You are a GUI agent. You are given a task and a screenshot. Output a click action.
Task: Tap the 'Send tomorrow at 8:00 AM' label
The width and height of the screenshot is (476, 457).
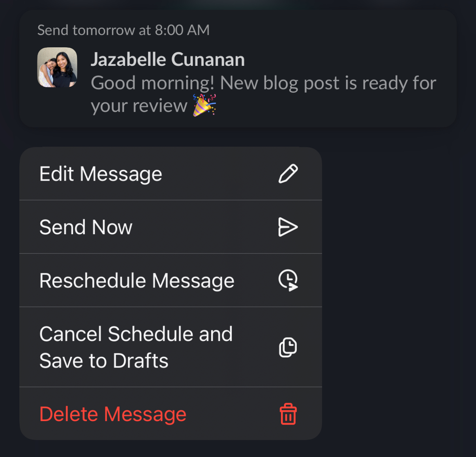point(124,30)
